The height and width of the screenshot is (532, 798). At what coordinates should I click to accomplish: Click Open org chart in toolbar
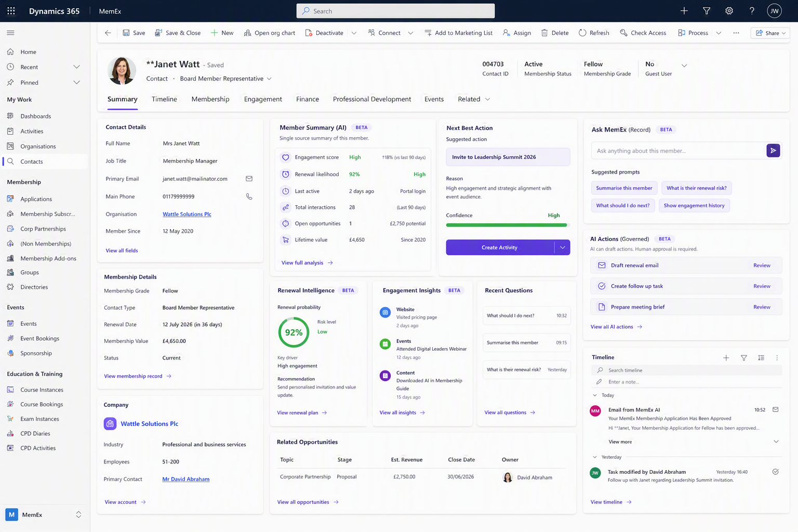pyautogui.click(x=270, y=33)
